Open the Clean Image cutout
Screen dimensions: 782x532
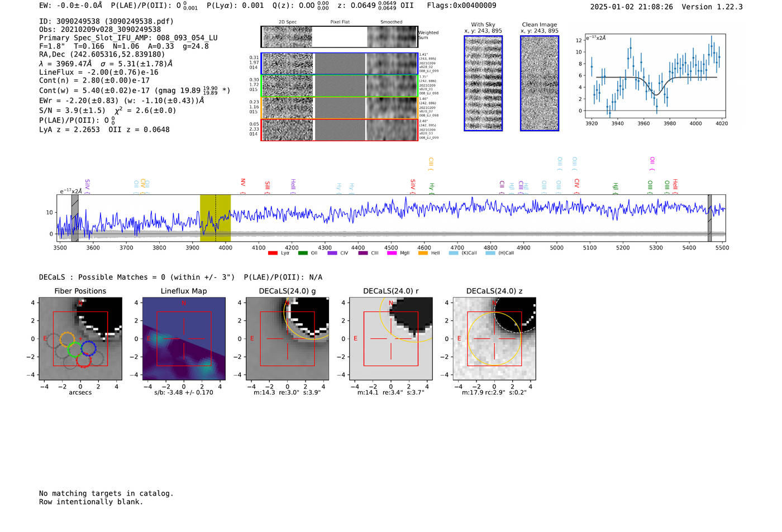[539, 83]
